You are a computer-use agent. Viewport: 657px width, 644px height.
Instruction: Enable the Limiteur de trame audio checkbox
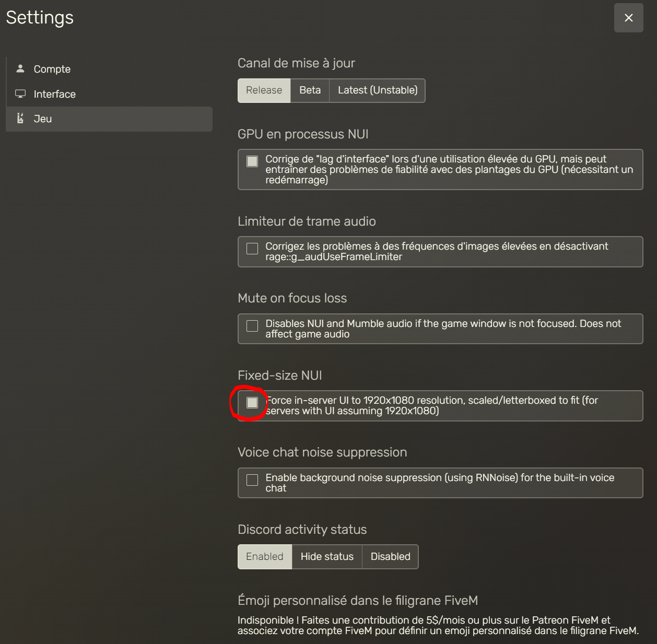coord(252,249)
